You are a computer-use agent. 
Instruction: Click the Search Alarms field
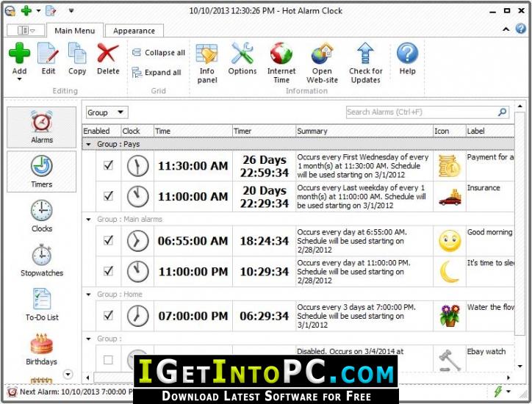[x=427, y=112]
